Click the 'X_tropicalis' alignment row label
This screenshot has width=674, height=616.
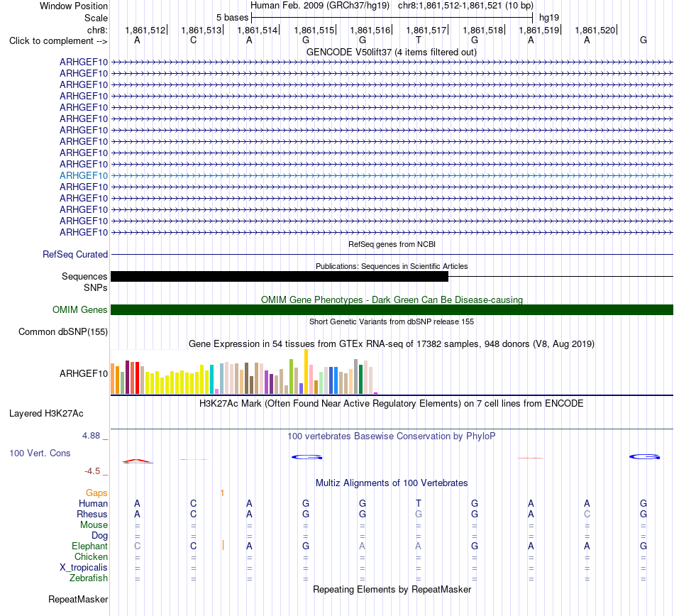pyautogui.click(x=84, y=568)
